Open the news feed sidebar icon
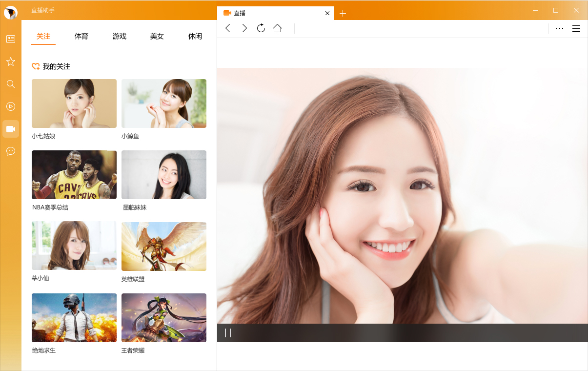The width and height of the screenshot is (588, 371). tap(11, 39)
